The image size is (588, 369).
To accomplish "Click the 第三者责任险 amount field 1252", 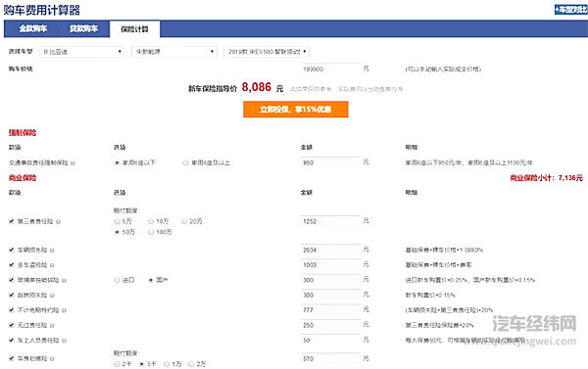I will click(330, 221).
